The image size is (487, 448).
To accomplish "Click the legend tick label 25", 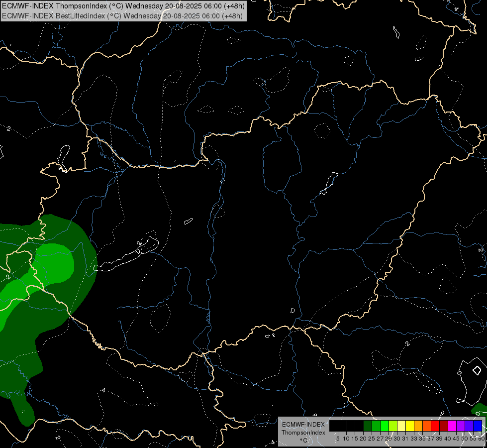I will click(372, 439).
